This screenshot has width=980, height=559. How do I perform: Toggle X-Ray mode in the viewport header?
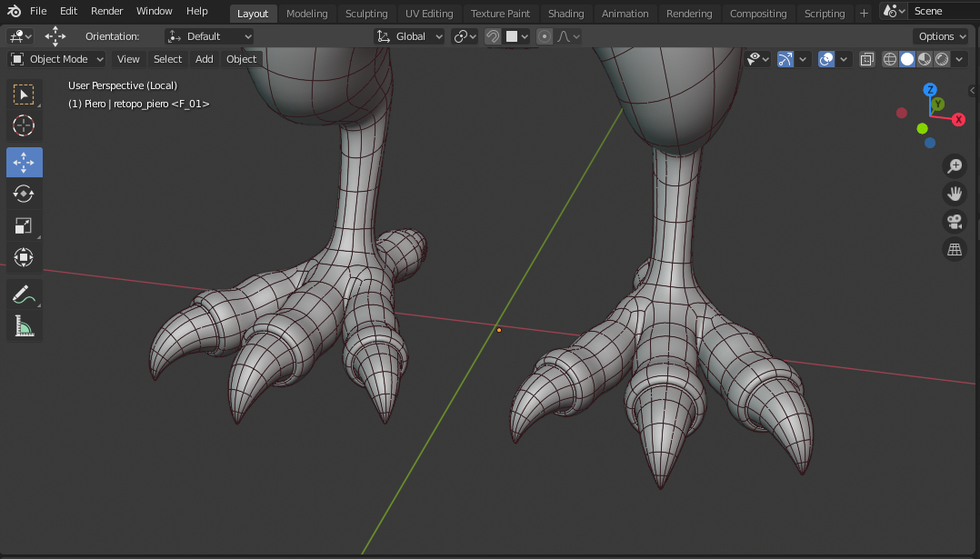point(866,58)
